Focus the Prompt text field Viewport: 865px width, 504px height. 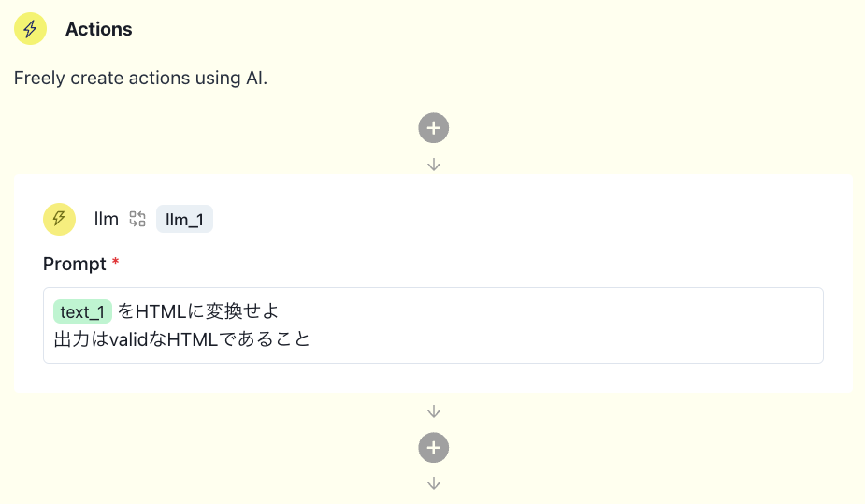[433, 325]
